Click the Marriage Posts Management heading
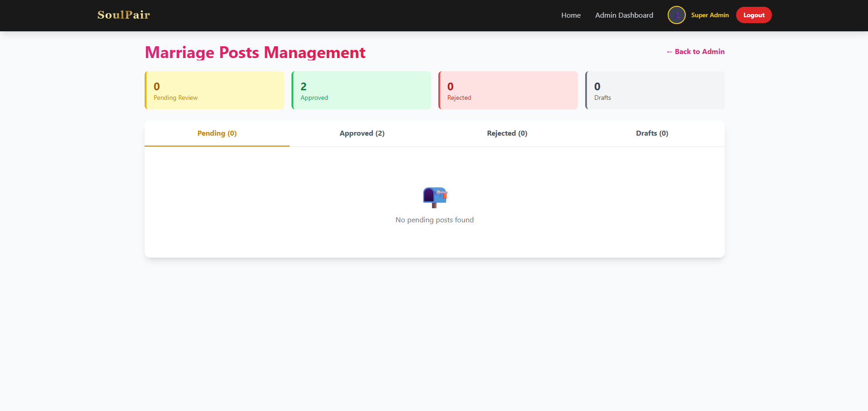 point(255,53)
